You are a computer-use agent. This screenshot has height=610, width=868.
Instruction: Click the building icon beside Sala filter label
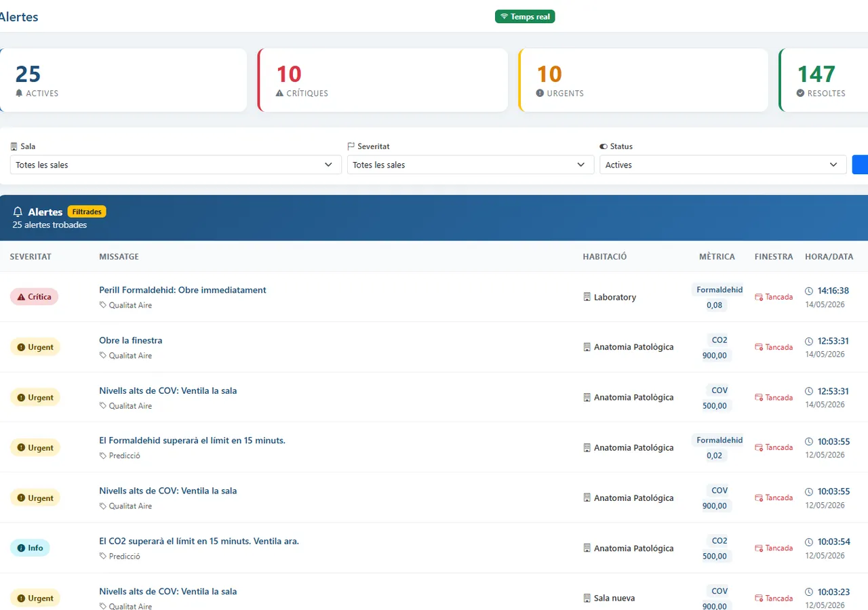pyautogui.click(x=14, y=146)
